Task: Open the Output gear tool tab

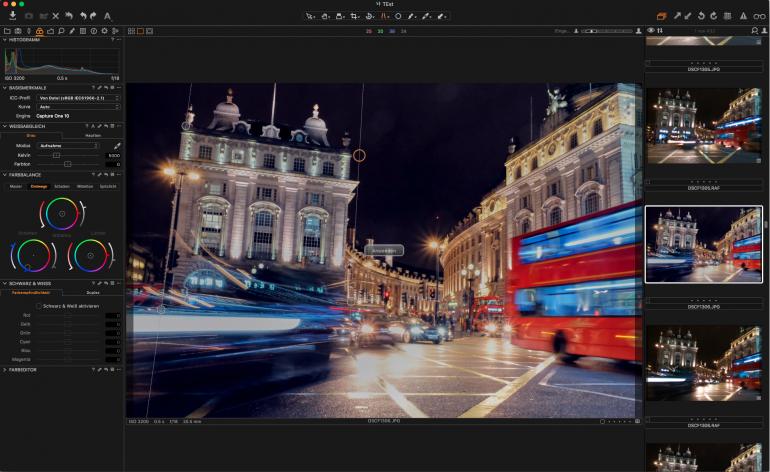Action: tap(104, 31)
